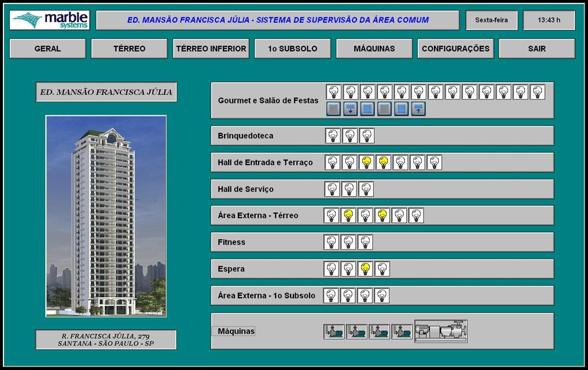This screenshot has width=588, height=370.
Task: Open CONFIGURAÇÕES settings tab
Action: [x=456, y=49]
